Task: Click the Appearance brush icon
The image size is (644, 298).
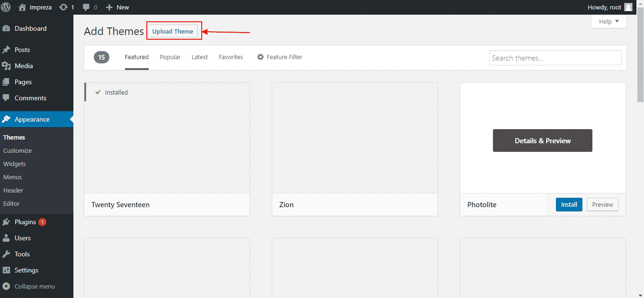Action: click(6, 119)
